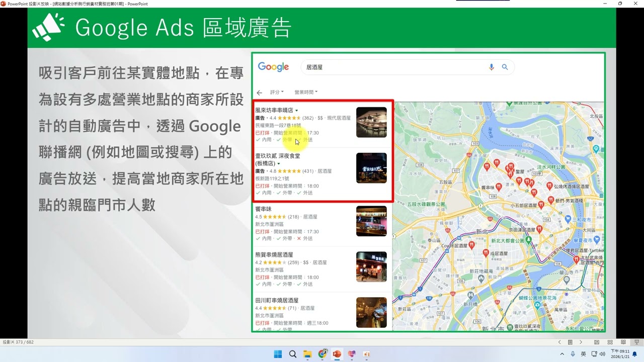This screenshot has height=362, width=644.
Task: Select the PowerPoint taskbar icon
Action: pyautogui.click(x=337, y=354)
